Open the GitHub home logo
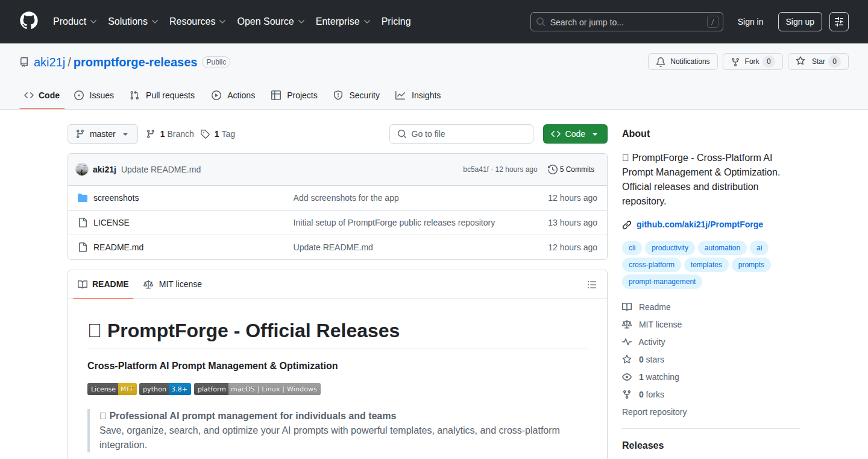The image size is (868, 459). click(29, 21)
